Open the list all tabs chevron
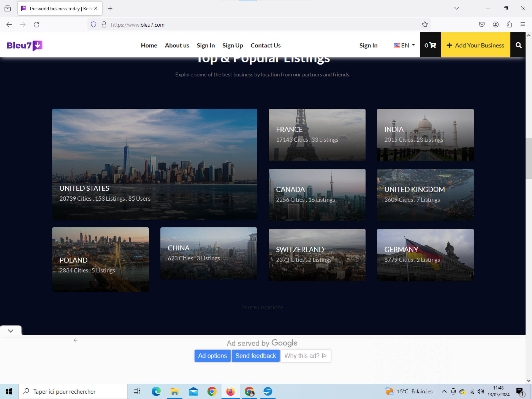 [x=457, y=8]
